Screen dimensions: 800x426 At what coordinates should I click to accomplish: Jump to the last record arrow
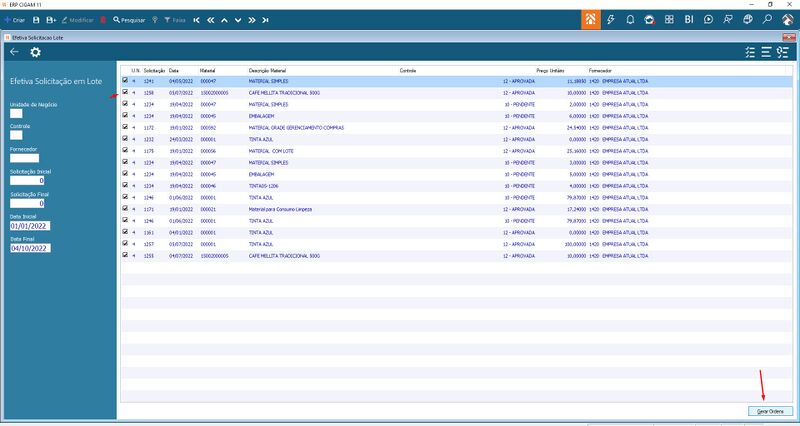[x=265, y=20]
